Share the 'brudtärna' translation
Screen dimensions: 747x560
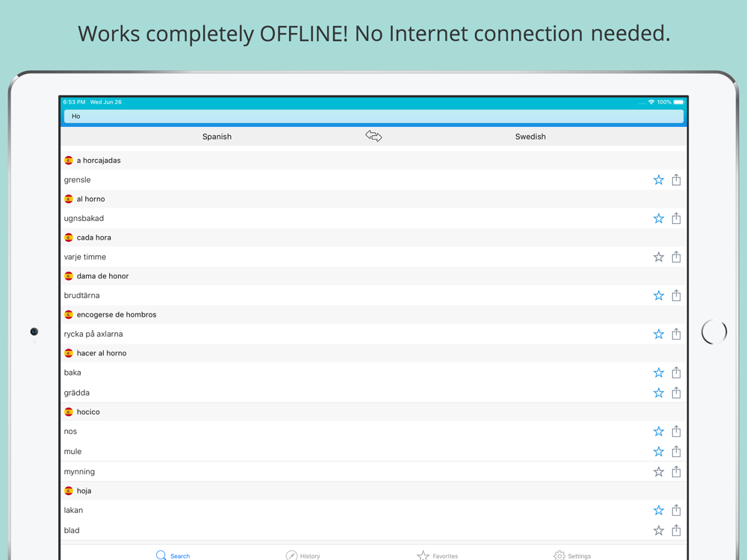(x=676, y=296)
